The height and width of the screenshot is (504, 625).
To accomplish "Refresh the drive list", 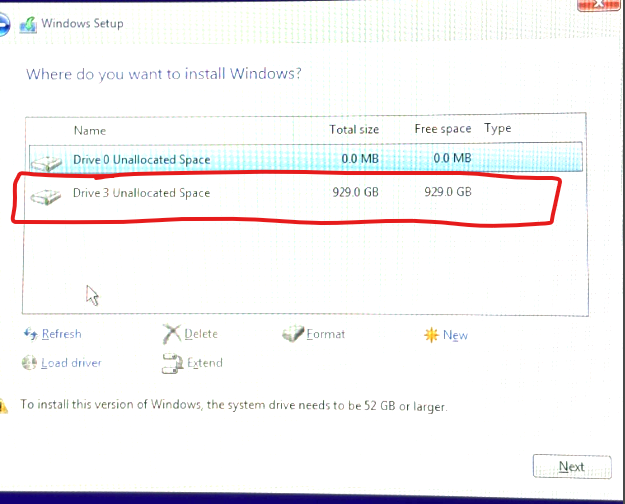I will [x=61, y=334].
